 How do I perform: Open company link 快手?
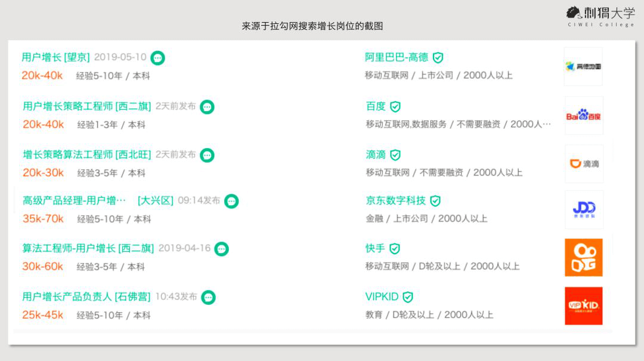[376, 248]
